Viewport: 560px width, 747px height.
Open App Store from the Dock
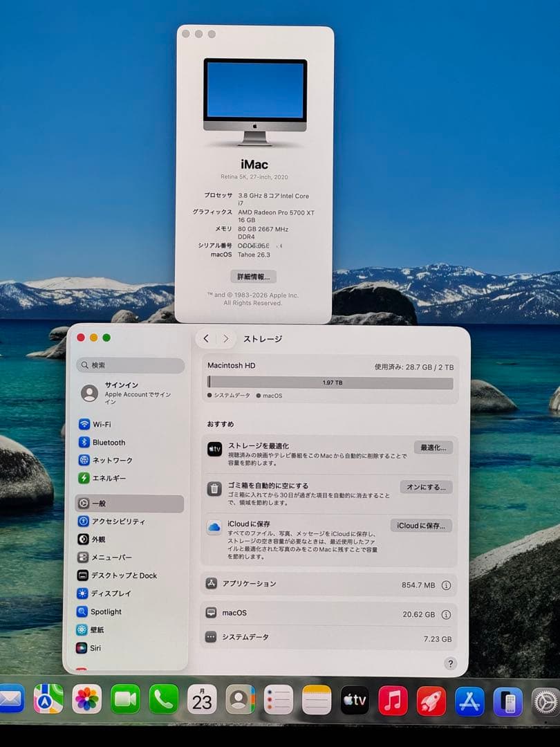click(469, 701)
